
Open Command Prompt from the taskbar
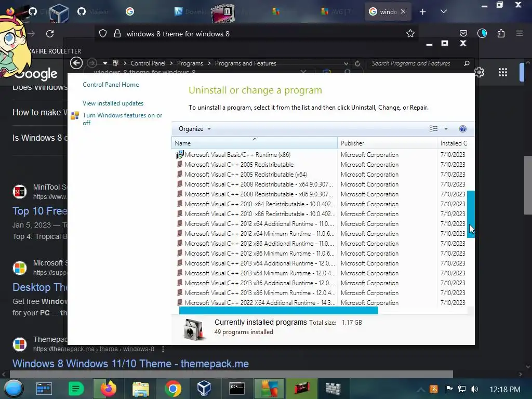click(237, 389)
